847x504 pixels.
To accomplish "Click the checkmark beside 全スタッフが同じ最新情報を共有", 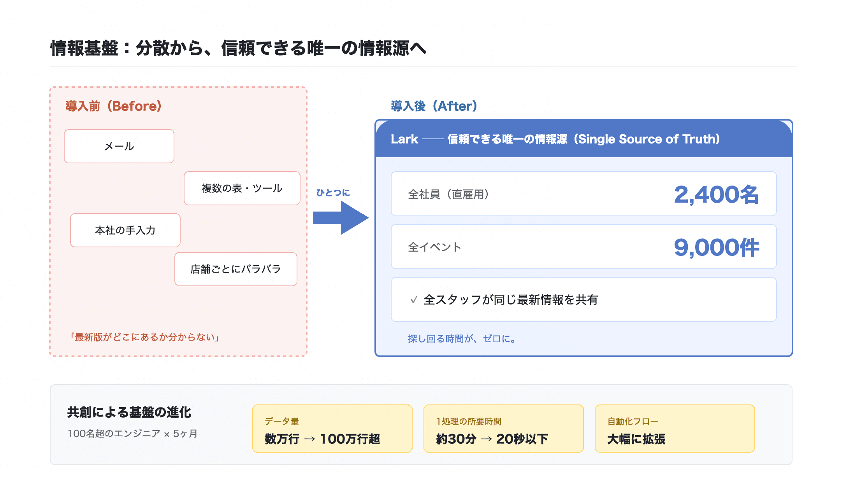I will pyautogui.click(x=414, y=300).
